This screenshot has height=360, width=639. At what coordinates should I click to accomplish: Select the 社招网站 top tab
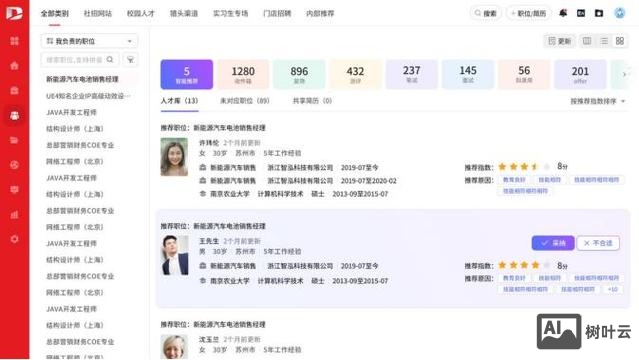tap(98, 13)
